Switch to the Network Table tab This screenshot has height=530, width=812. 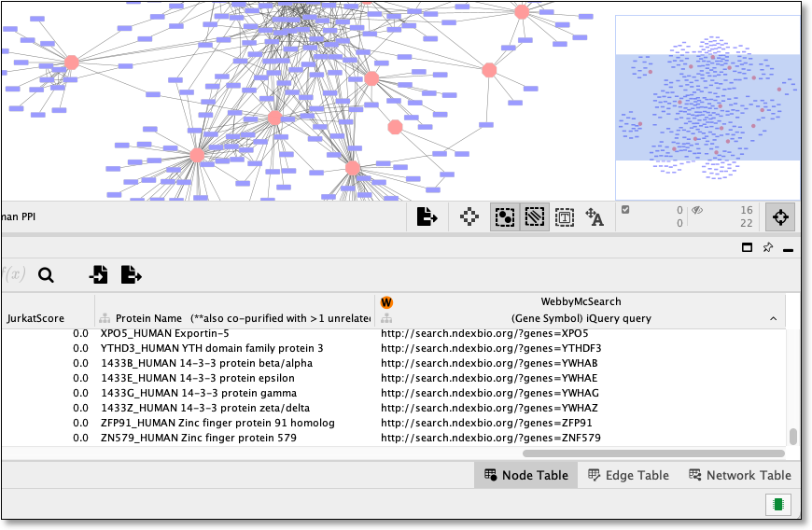739,475
